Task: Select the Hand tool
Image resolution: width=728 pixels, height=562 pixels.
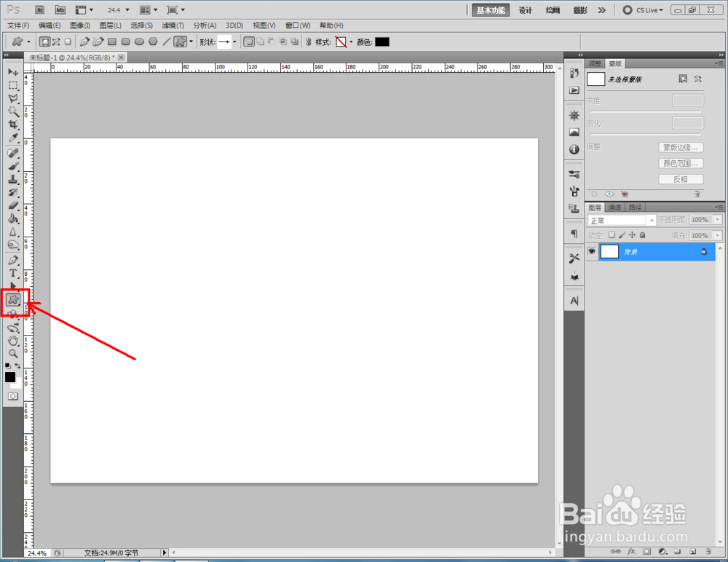Action: pos(13,341)
